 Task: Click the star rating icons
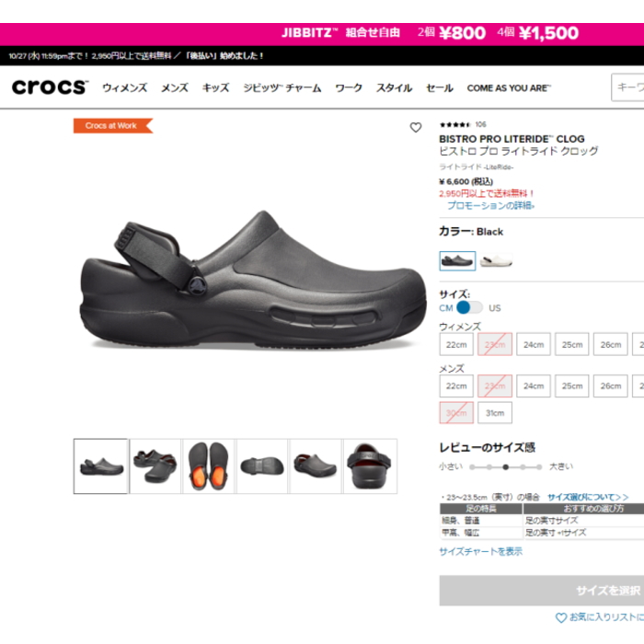(455, 124)
